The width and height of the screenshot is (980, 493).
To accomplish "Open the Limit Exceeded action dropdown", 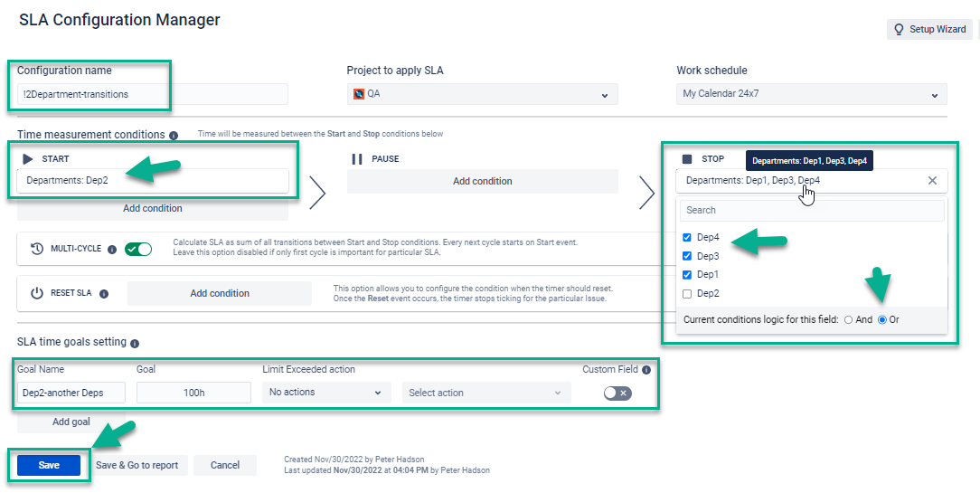I will coord(325,393).
